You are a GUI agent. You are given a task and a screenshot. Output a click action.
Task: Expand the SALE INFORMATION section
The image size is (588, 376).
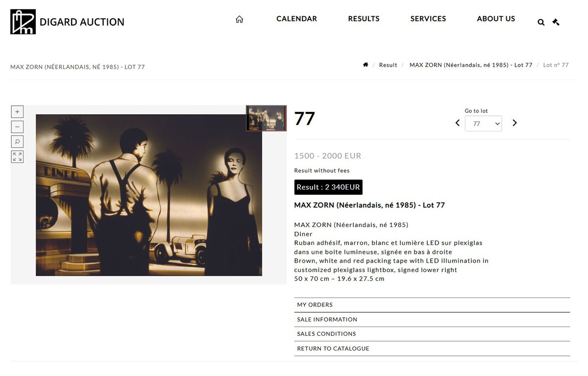tap(432, 320)
